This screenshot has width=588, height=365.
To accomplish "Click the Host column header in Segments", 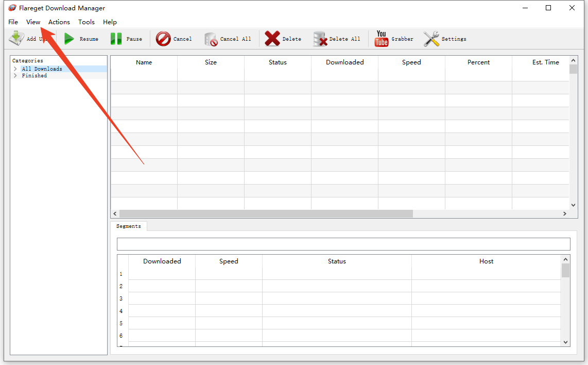I will point(486,261).
